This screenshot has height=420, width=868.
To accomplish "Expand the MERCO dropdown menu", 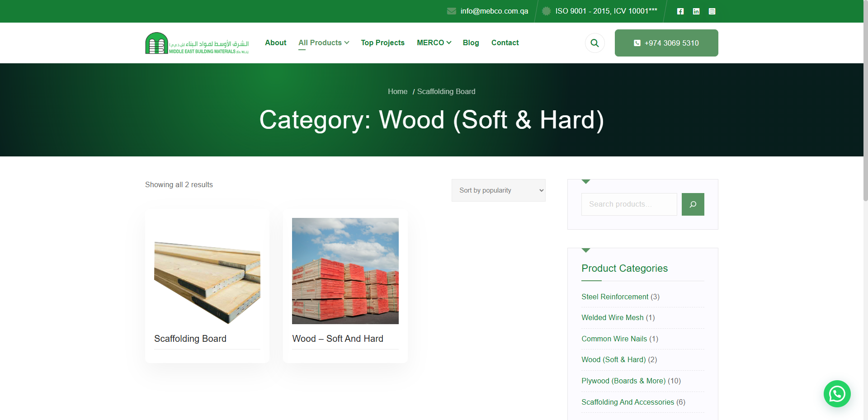I will point(434,42).
